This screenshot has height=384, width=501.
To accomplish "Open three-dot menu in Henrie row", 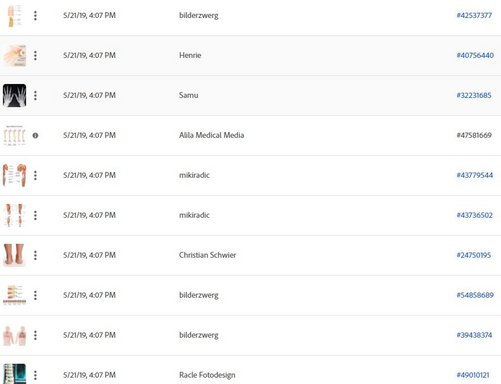I will (x=35, y=55).
